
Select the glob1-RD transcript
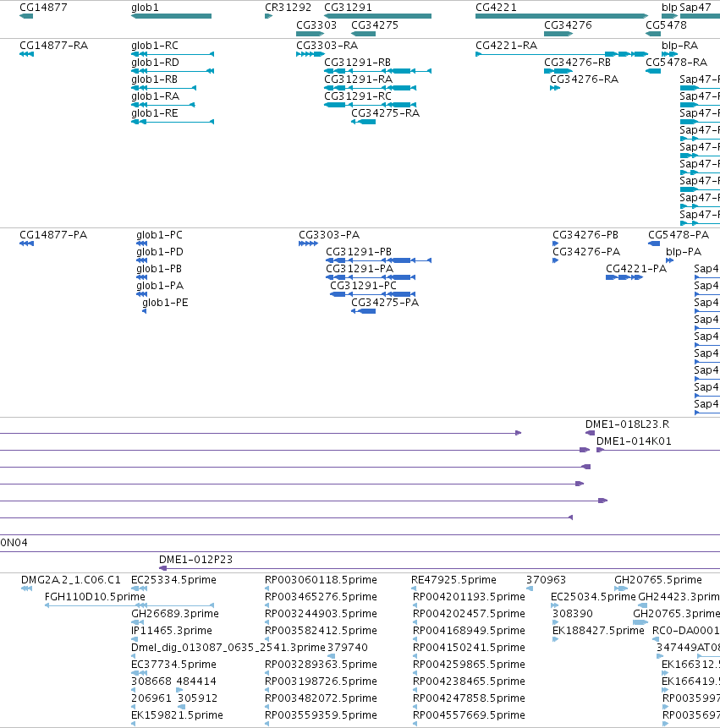pos(173,71)
